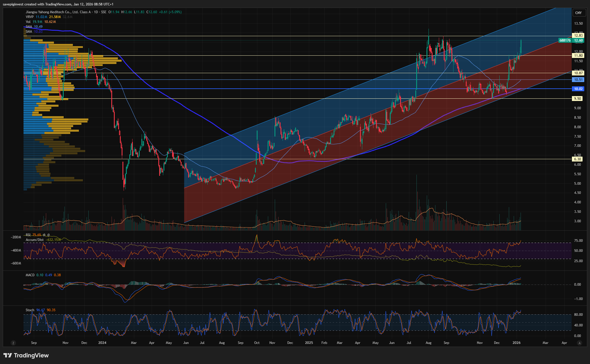The width and height of the screenshot is (590, 364).
Task: Toggle the A auto-scale icon
Action: (579, 343)
